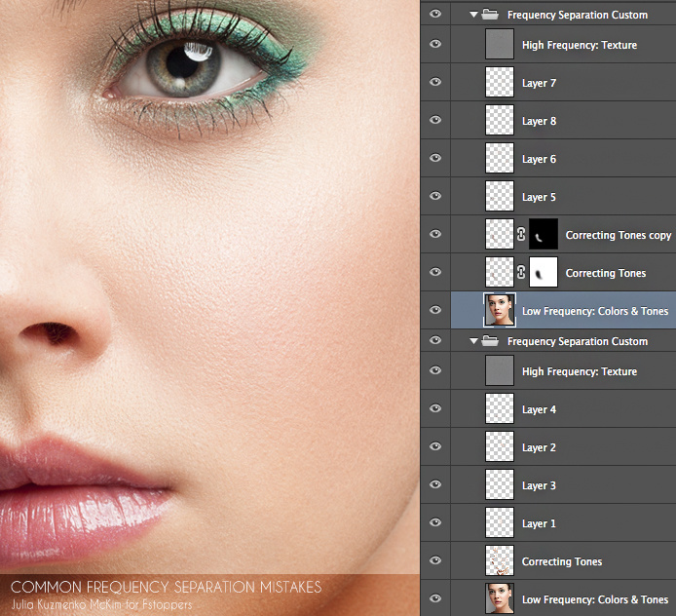676x616 pixels.
Task: Click folder icon of group holding Layer 7
Action: click(x=490, y=15)
